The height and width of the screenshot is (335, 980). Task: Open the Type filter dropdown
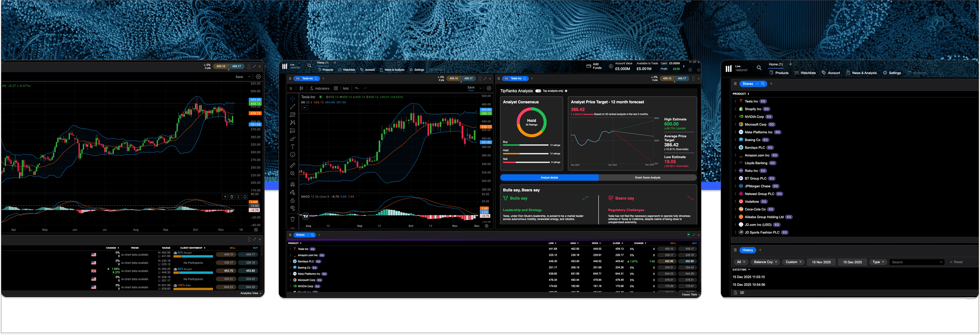878,262
